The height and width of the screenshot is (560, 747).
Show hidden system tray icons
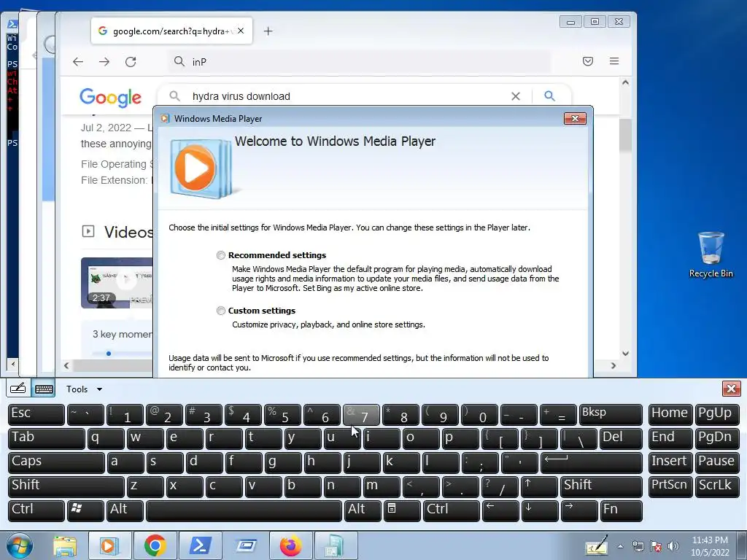coord(620,546)
